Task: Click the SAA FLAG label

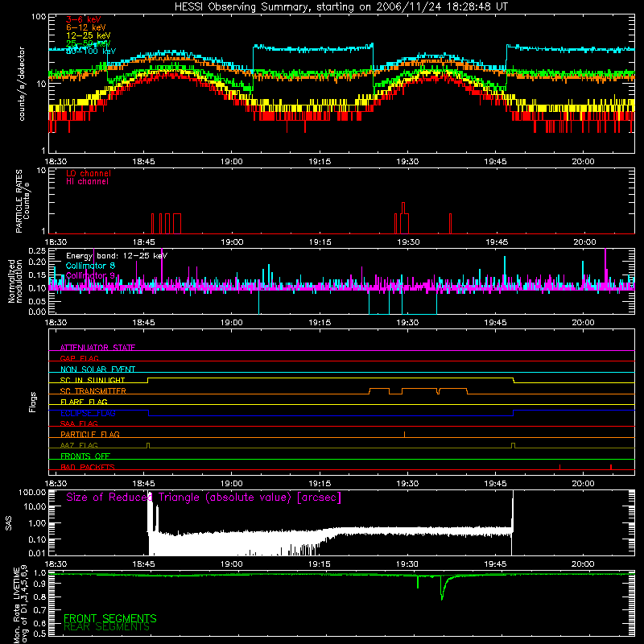Action: (79, 423)
